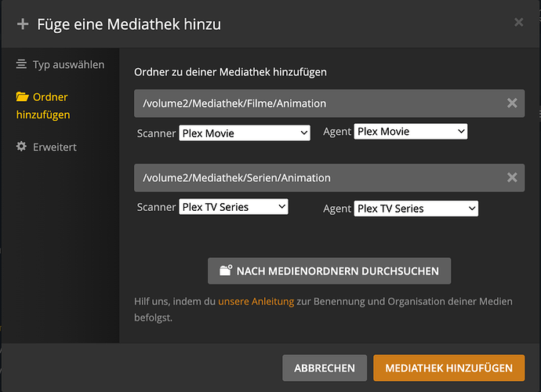Open the unsere Anleitung link
541x392 pixels.
click(256, 301)
